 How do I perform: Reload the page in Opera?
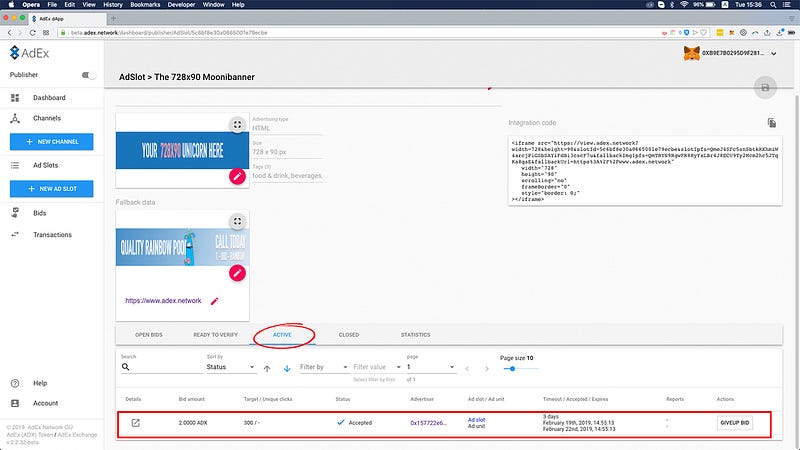coord(33,33)
